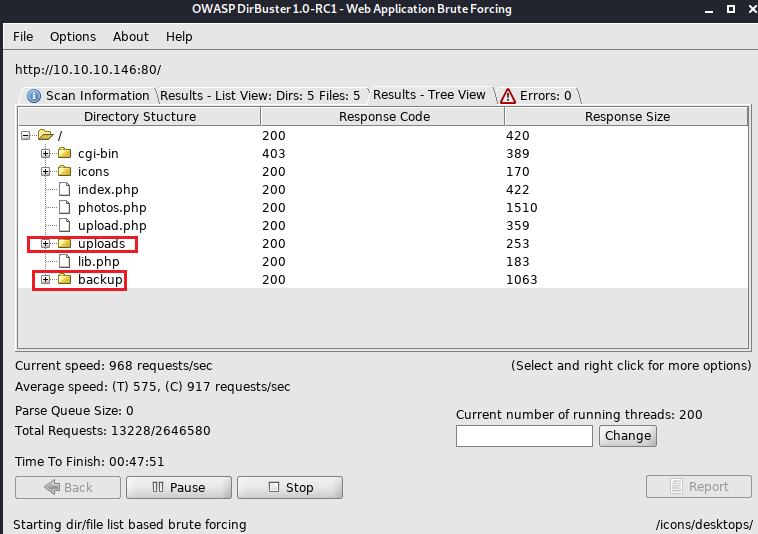Click the 403 response code for cgi-bin
This screenshot has width=758, height=534.
coord(274,154)
